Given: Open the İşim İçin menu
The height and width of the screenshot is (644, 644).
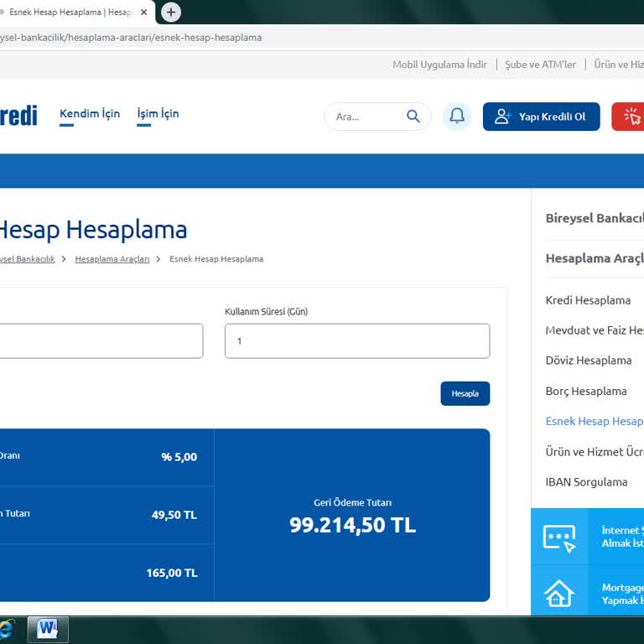Looking at the screenshot, I should 158,114.
